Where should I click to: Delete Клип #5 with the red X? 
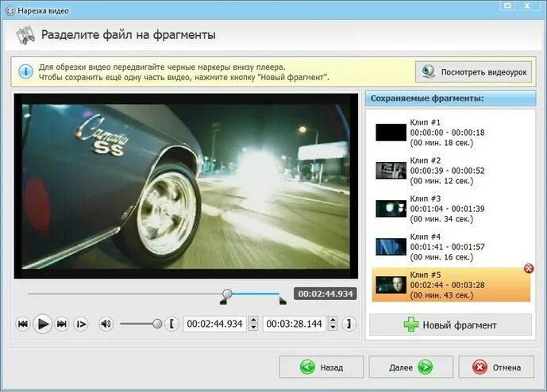pos(529,268)
